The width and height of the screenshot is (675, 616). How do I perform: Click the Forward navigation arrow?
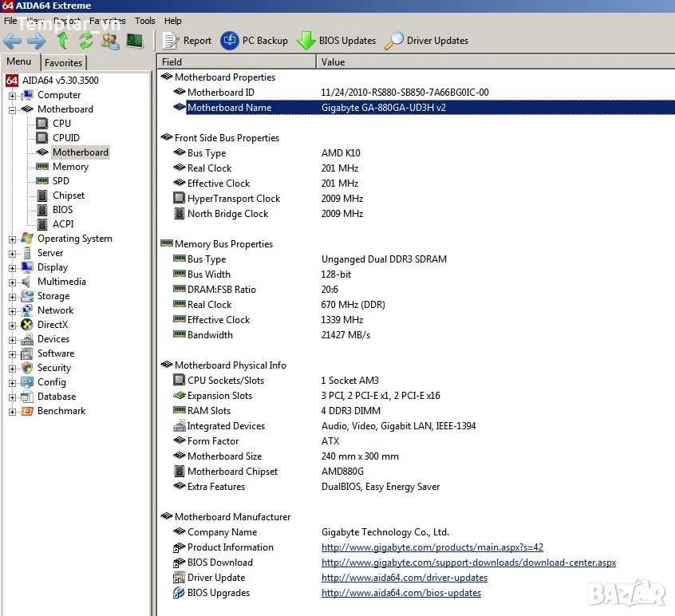coord(36,41)
